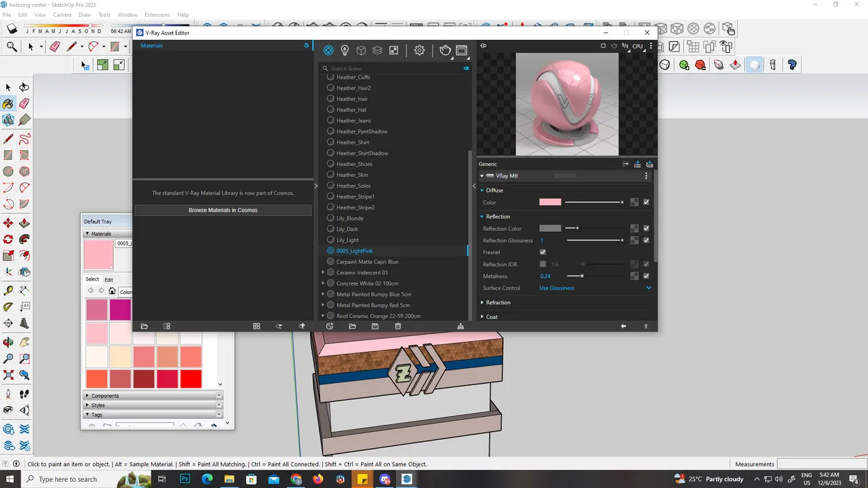Open the Geometry category in Asset Editor

[361, 50]
